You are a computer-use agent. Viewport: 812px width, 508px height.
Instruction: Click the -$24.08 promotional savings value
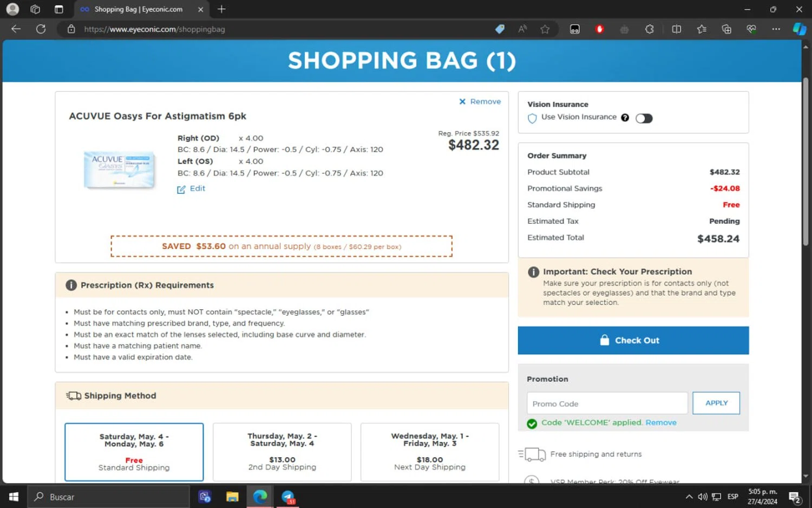coord(725,188)
